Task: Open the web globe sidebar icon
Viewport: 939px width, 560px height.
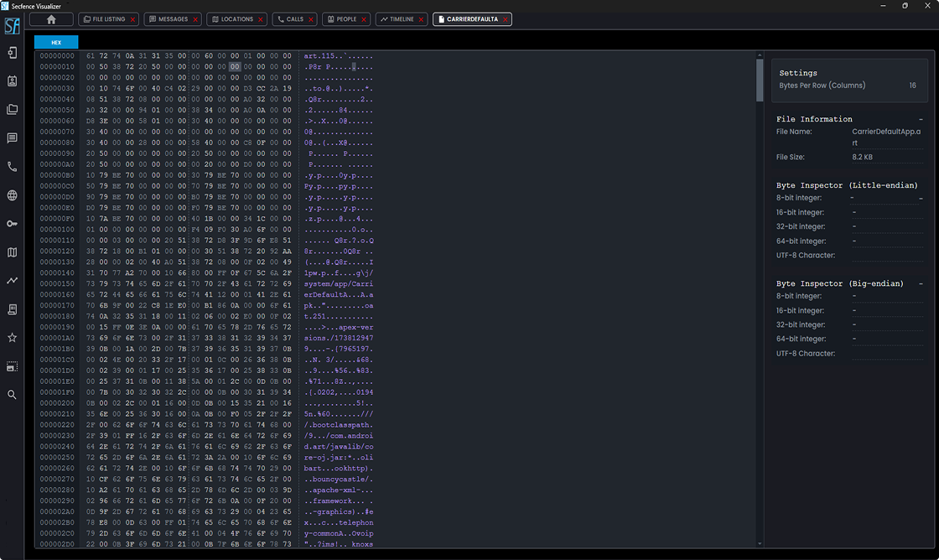Action: tap(12, 195)
